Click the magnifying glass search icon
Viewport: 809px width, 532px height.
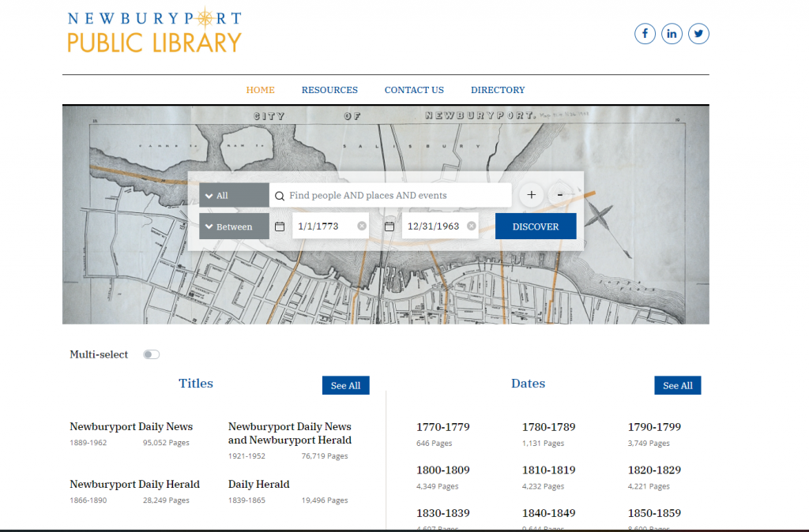coord(279,195)
